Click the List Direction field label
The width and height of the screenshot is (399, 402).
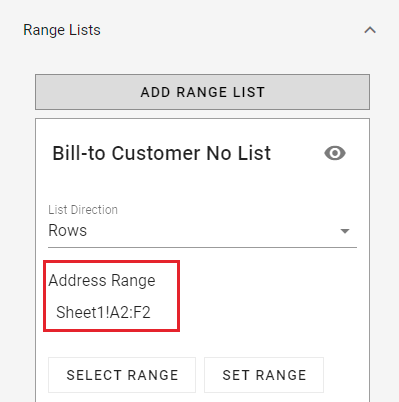click(83, 210)
